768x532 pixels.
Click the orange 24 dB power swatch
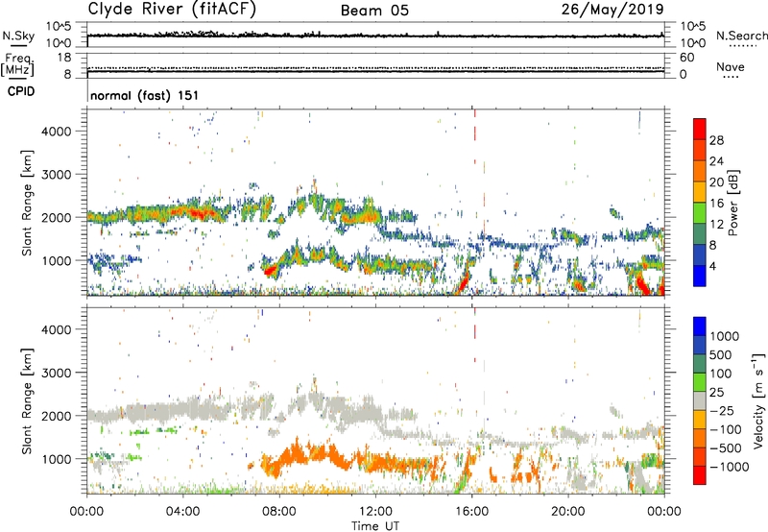[x=700, y=150]
